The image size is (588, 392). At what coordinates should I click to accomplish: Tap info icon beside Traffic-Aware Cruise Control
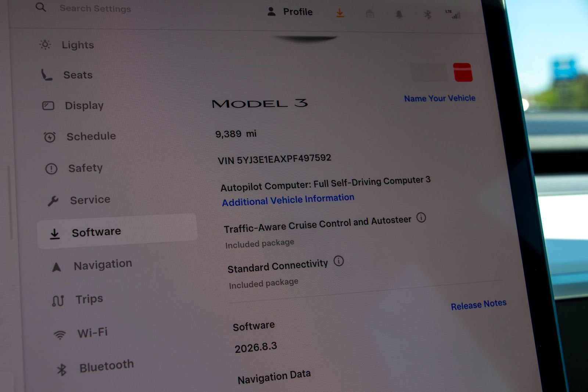pos(421,218)
